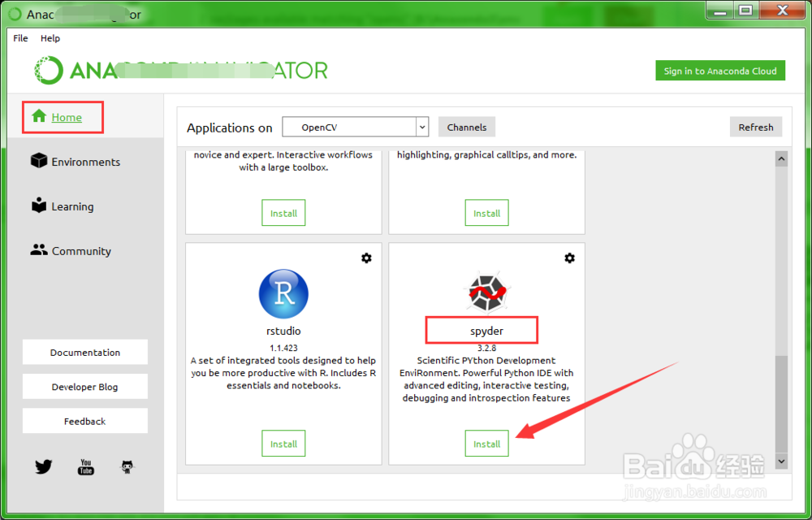The height and width of the screenshot is (520, 812).
Task: Click the scrollbar down arrow
Action: pyautogui.click(x=781, y=461)
